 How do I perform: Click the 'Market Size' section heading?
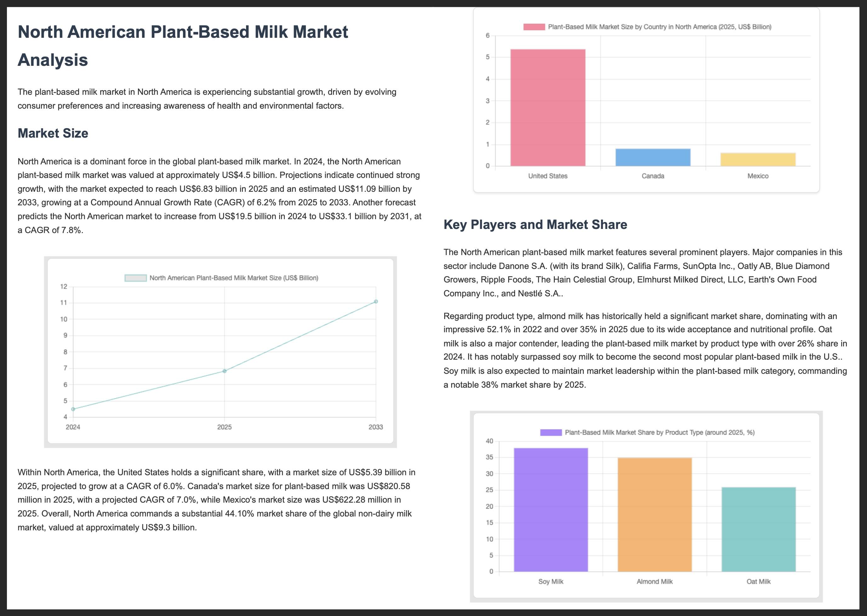[x=53, y=133]
